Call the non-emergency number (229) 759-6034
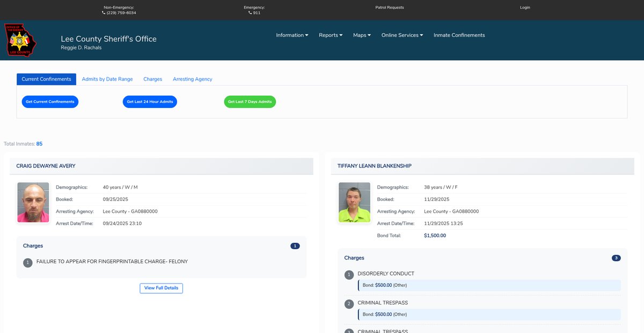Screen dimensions: 644x333 (121, 13)
